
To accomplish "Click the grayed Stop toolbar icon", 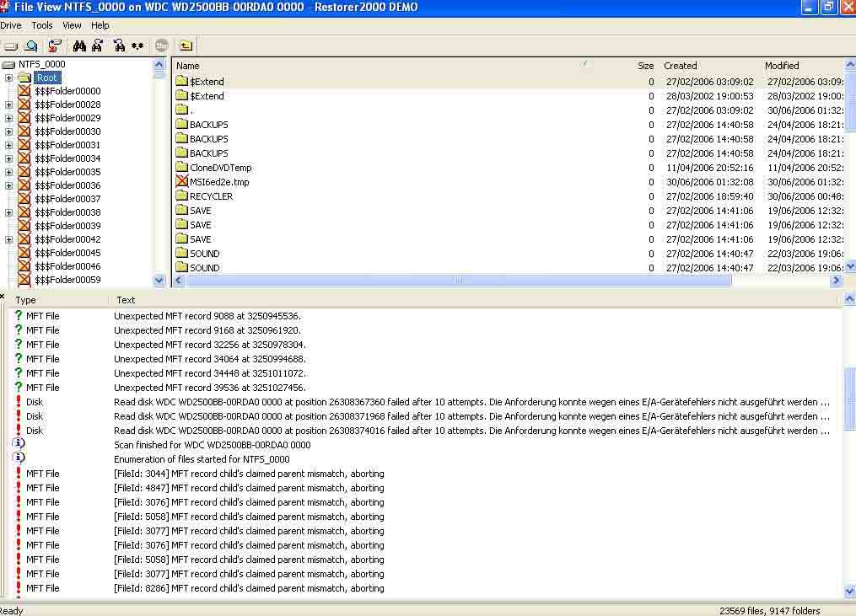I will click(x=162, y=46).
